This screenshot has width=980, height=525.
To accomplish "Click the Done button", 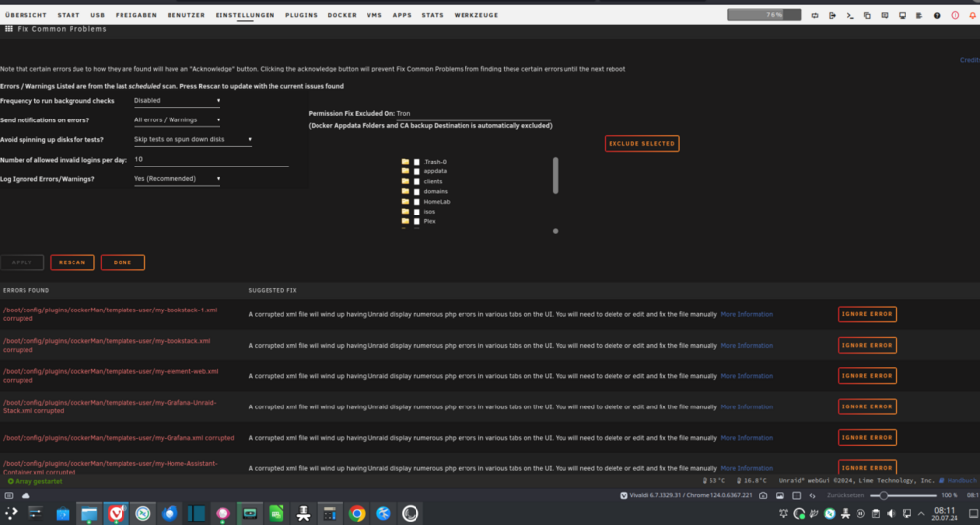I will 122,262.
